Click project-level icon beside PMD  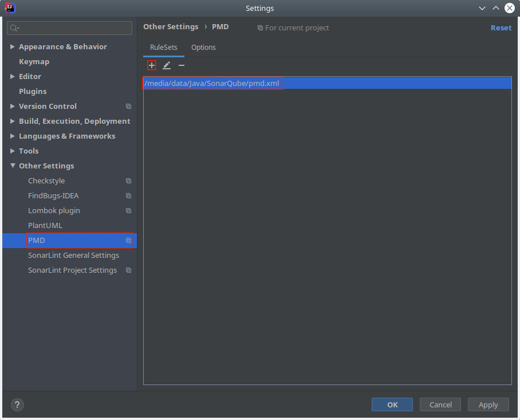128,241
